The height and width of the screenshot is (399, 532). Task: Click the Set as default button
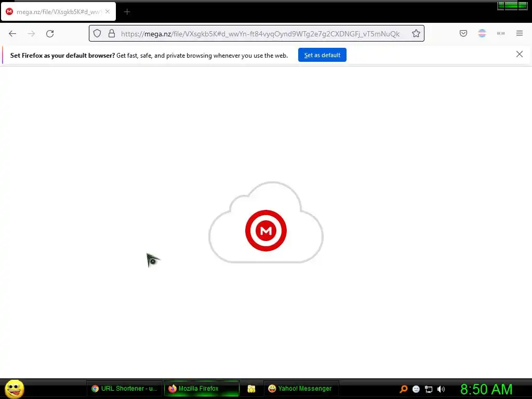[x=322, y=55]
